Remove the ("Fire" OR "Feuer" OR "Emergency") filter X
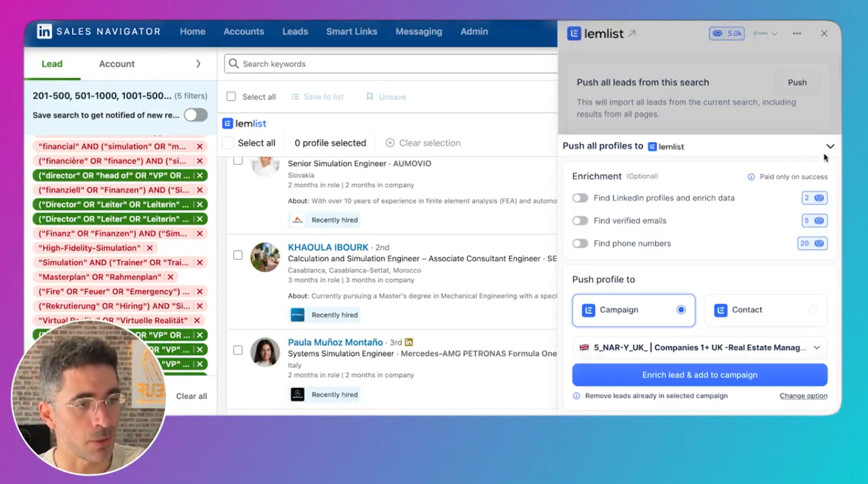 (x=199, y=291)
